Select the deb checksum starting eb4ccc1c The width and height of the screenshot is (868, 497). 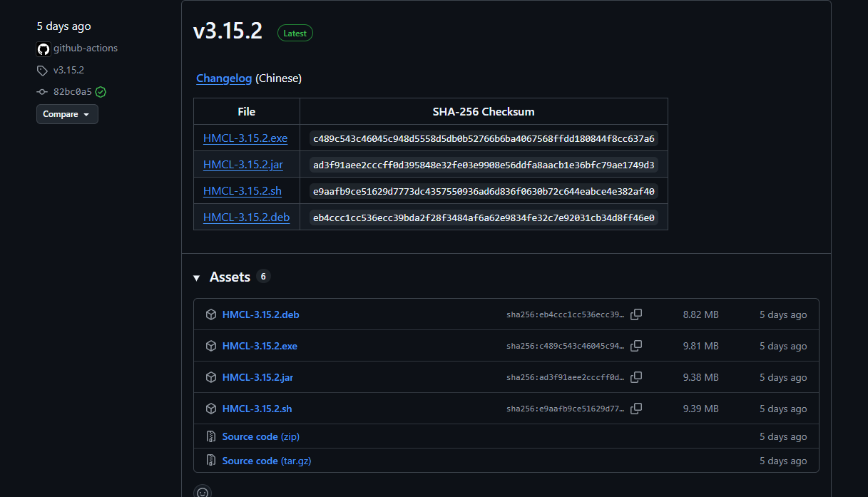484,217
